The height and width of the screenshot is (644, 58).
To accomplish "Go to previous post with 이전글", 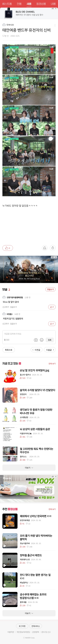I will click(36, 350).
